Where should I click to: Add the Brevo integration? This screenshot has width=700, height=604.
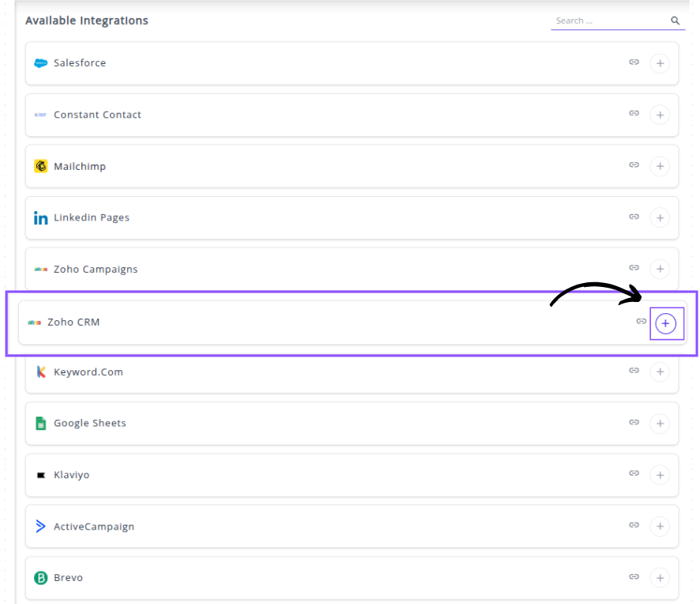pos(660,578)
